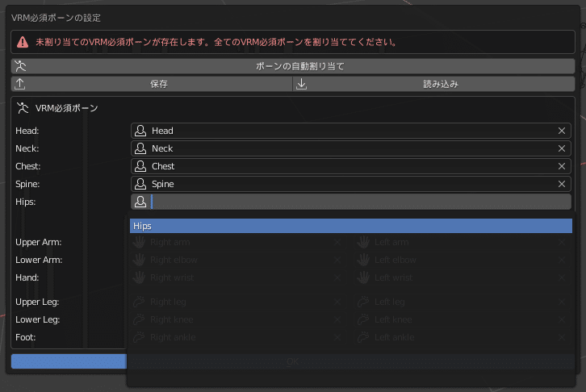This screenshot has width=586, height=392.
Task: Click the bone icon in Spine field
Action: (x=140, y=184)
